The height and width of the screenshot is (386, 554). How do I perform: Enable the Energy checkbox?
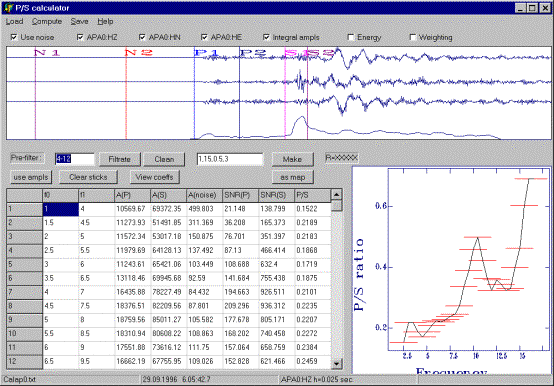point(350,37)
